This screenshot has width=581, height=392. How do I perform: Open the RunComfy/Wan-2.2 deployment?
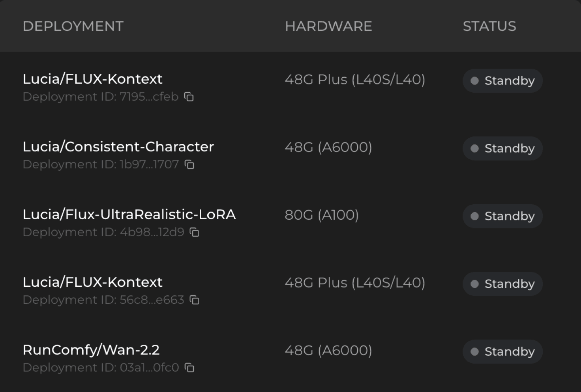coord(91,351)
